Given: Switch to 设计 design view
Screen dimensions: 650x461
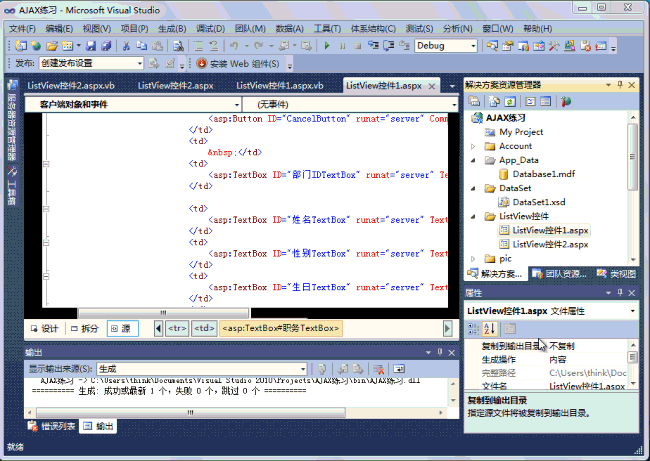Looking at the screenshot, I should (x=45, y=328).
